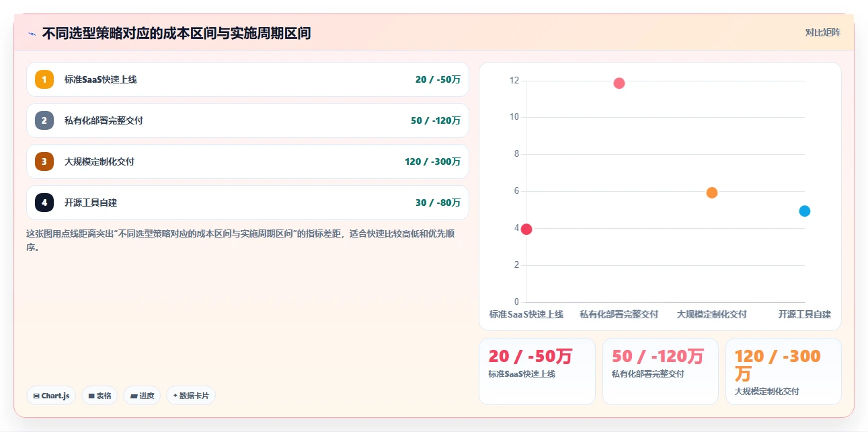
Task: Click the 120 / -300万 value in list
Action: click(432, 161)
